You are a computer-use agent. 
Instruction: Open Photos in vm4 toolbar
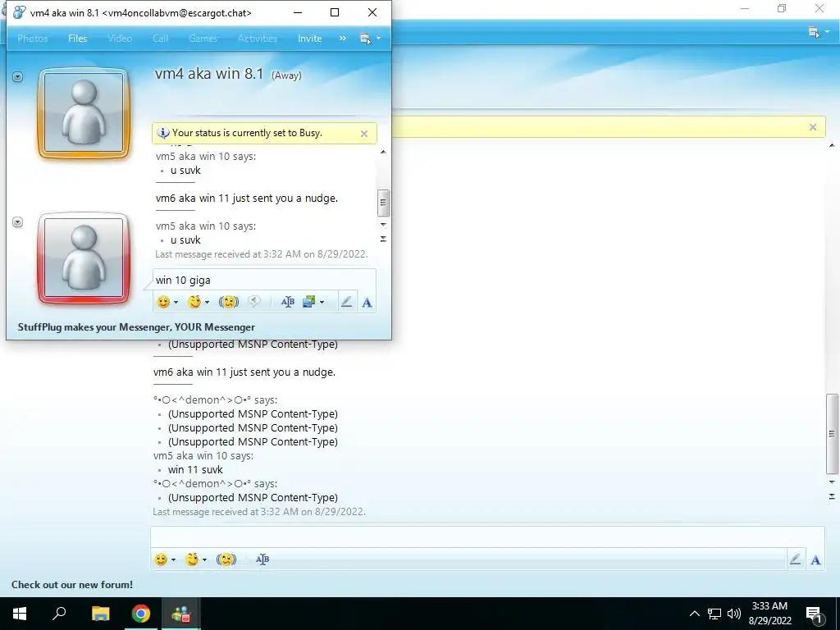click(x=33, y=39)
